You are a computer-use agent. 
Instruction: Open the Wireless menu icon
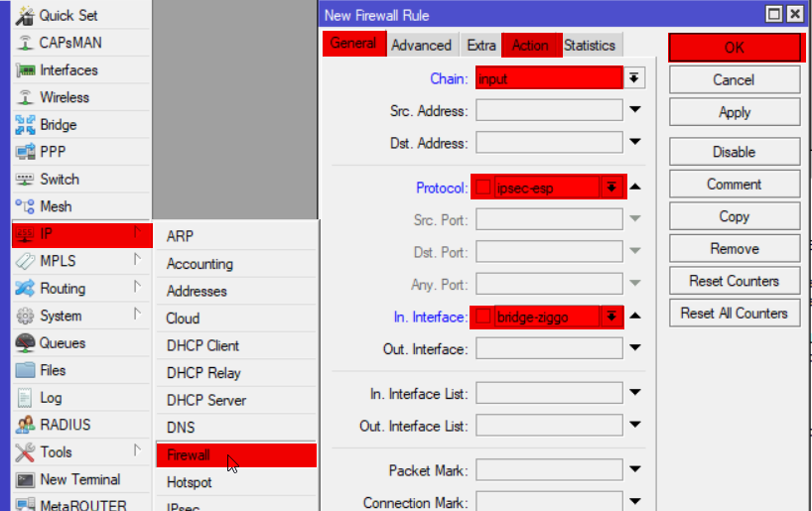25,97
